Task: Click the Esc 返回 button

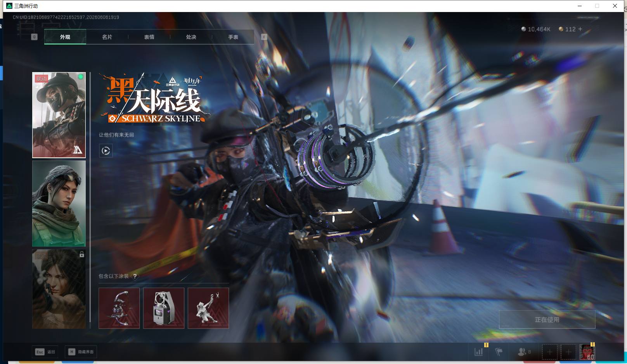Action: click(45, 352)
